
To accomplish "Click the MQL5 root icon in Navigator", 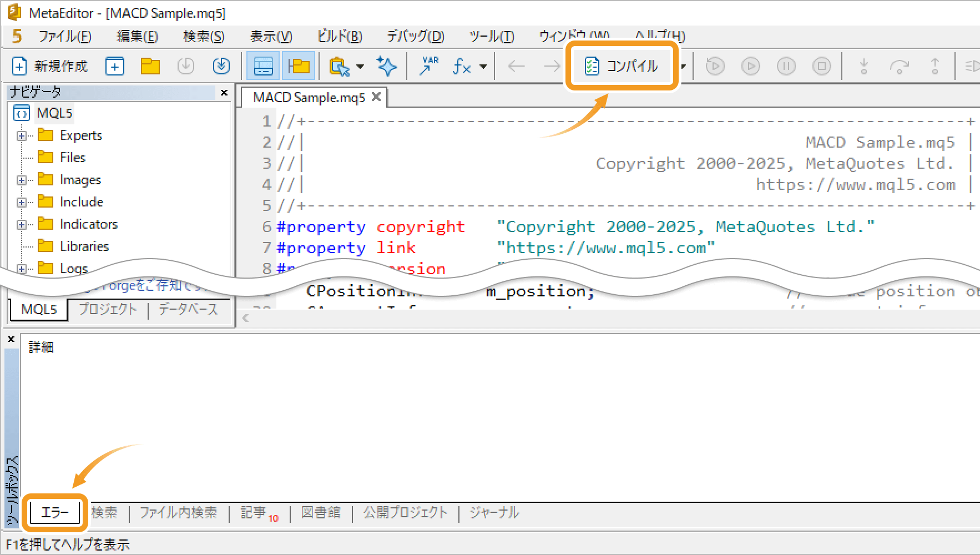I will [22, 113].
